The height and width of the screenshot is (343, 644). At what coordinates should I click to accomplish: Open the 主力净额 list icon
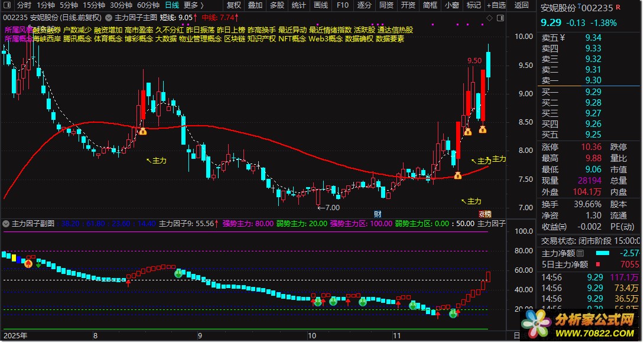tap(580, 253)
